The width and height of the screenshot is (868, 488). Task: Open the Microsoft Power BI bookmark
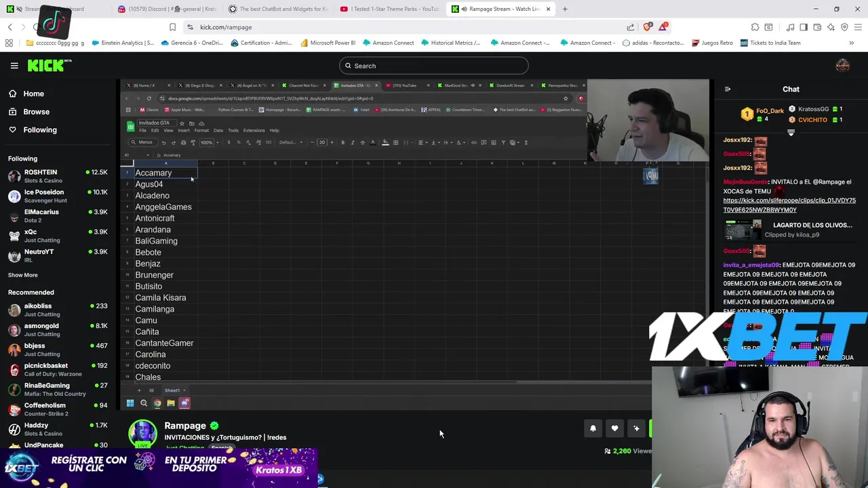[x=327, y=43]
